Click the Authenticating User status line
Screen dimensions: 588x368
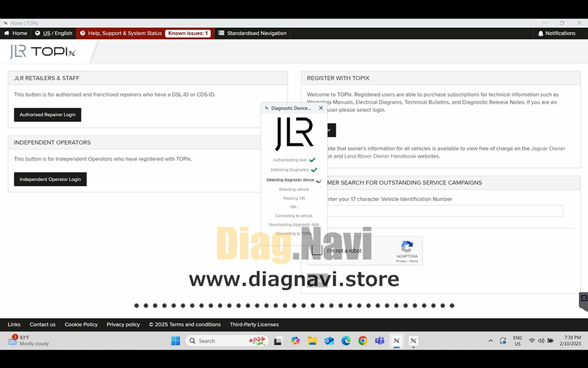click(x=294, y=160)
